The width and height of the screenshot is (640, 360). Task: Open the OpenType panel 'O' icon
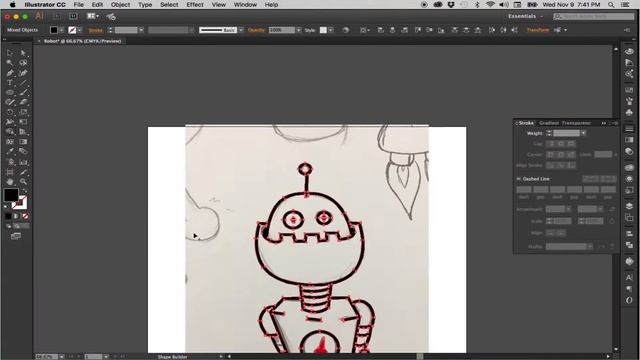(629, 300)
